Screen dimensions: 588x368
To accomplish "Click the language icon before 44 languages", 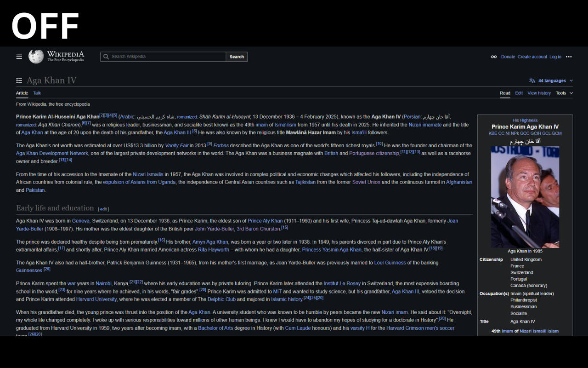I will (x=531, y=80).
